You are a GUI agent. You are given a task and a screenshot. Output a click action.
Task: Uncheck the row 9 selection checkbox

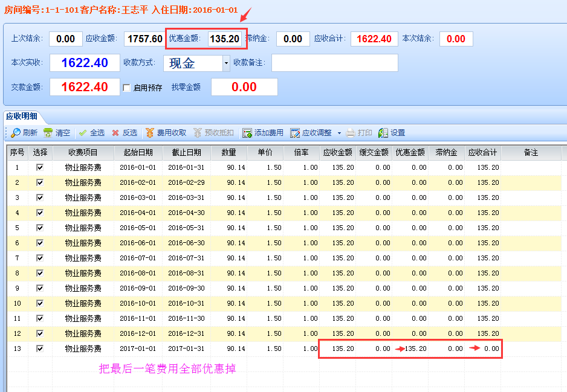pos(40,288)
